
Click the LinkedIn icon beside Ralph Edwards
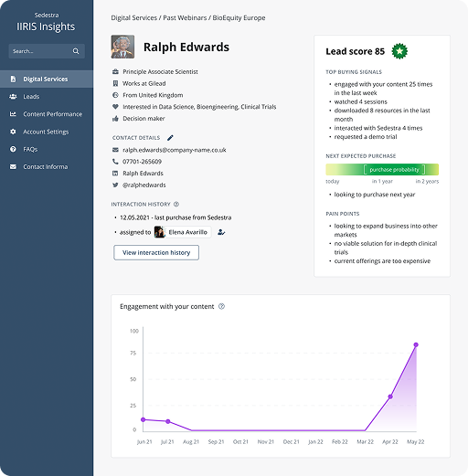click(x=115, y=174)
